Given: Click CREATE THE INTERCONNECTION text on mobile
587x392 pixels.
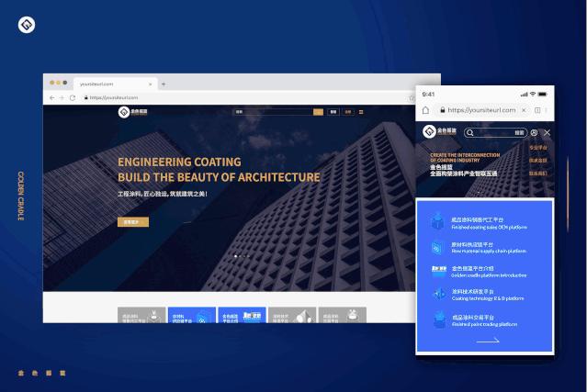Looking at the screenshot, I should (x=465, y=155).
